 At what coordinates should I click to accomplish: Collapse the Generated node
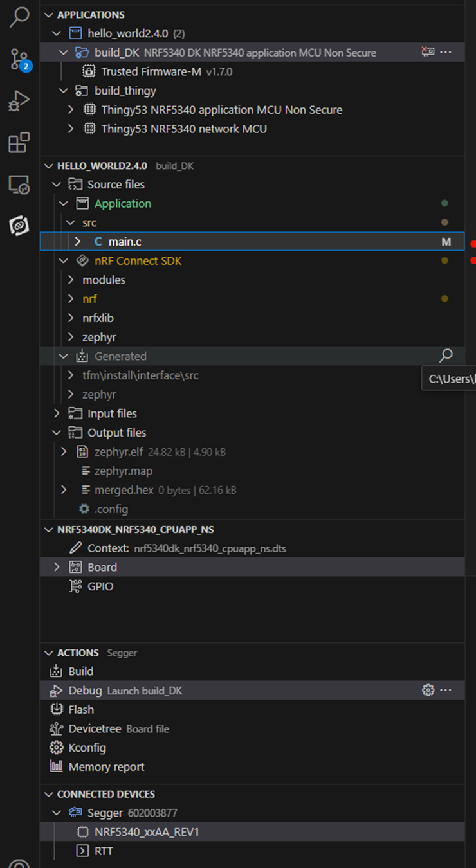point(63,356)
